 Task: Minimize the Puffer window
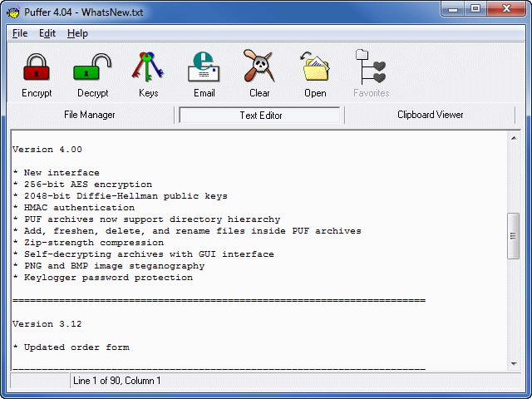pos(453,9)
